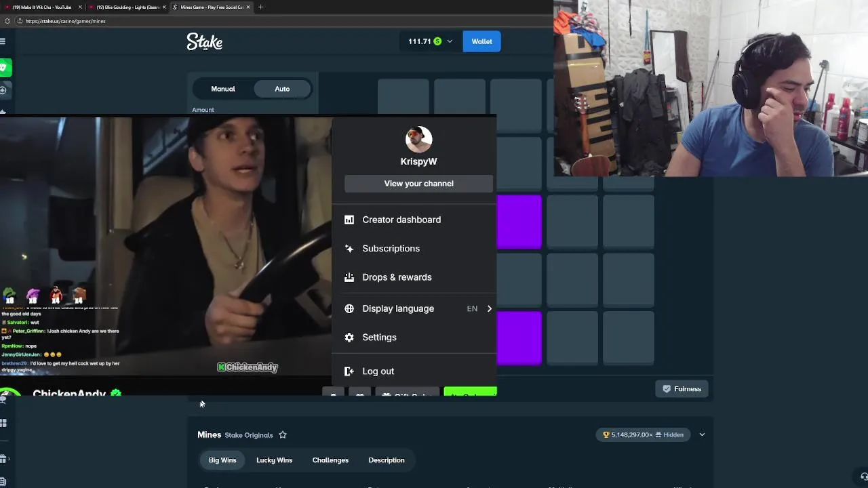Open Creator dashboard menu item
The image size is (868, 488).
pos(414,220)
